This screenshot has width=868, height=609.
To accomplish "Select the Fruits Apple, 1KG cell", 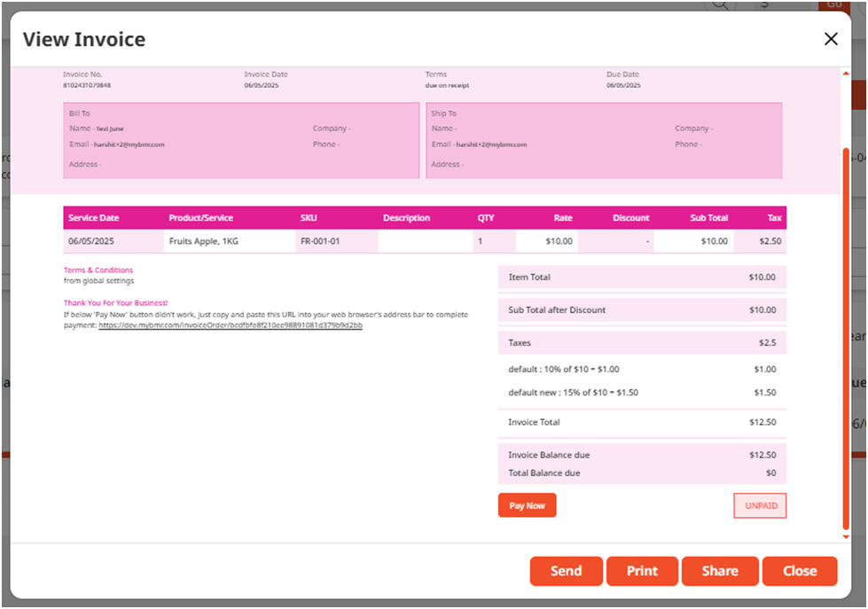I will point(230,241).
